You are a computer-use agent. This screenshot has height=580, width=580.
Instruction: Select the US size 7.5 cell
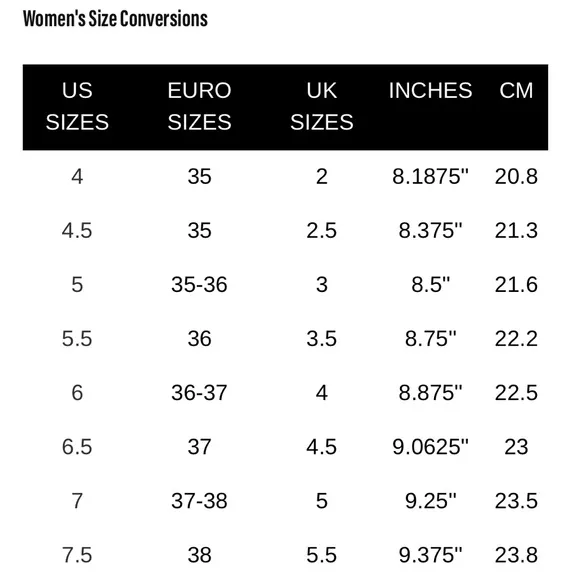(x=77, y=555)
